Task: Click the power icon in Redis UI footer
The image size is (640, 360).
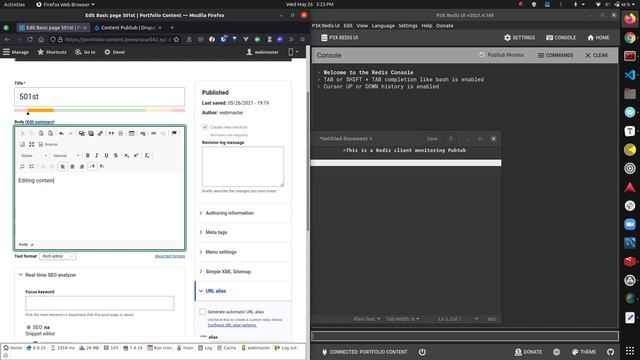Action: click(422, 352)
